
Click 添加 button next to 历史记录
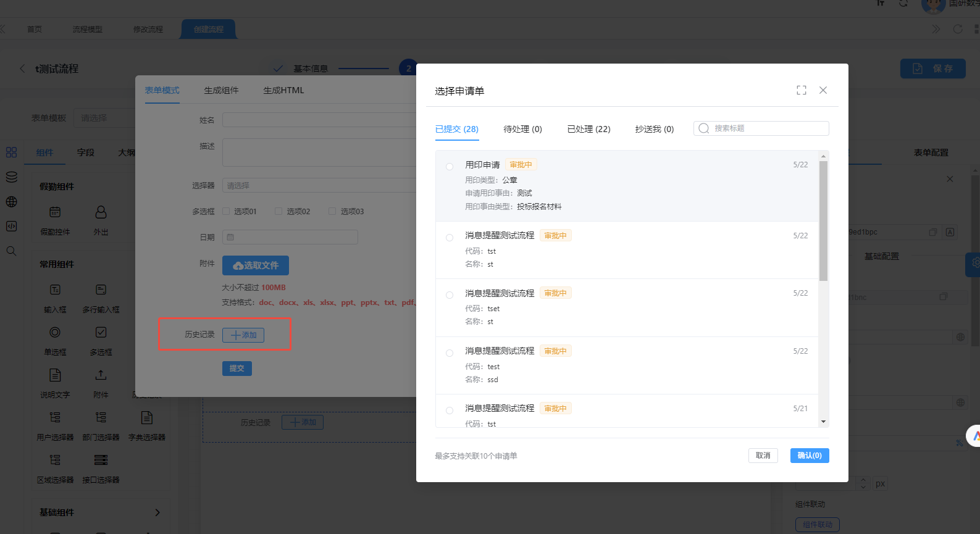tap(243, 335)
